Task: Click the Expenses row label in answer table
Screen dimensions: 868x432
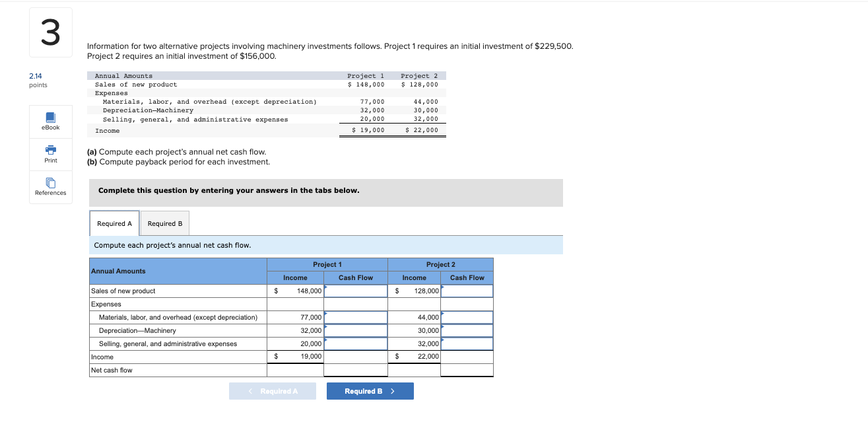Action: click(x=106, y=304)
